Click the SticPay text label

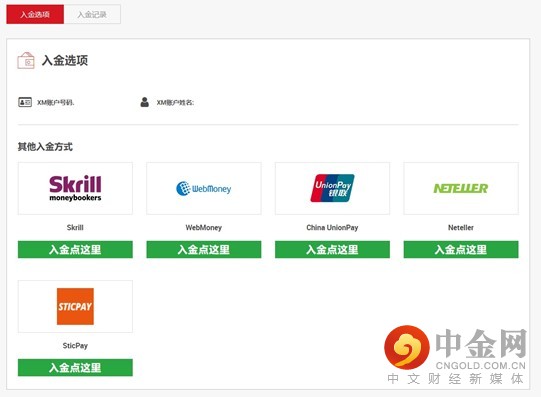(x=75, y=346)
